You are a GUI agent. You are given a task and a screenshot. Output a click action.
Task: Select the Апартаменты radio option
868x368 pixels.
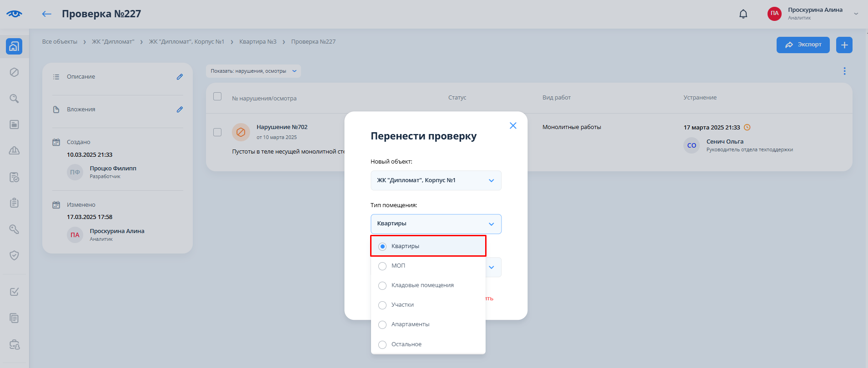click(x=382, y=324)
